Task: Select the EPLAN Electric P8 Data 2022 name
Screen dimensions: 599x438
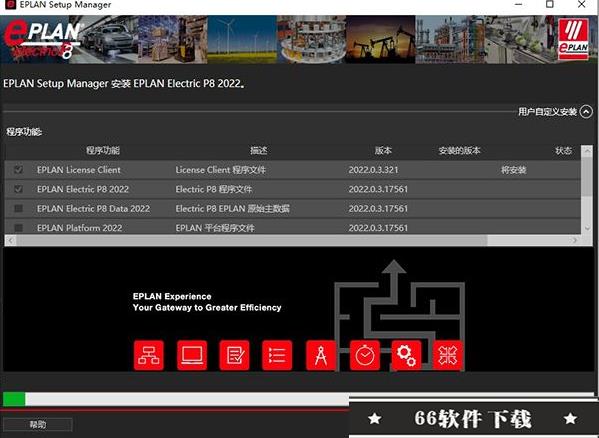Action: [x=94, y=209]
